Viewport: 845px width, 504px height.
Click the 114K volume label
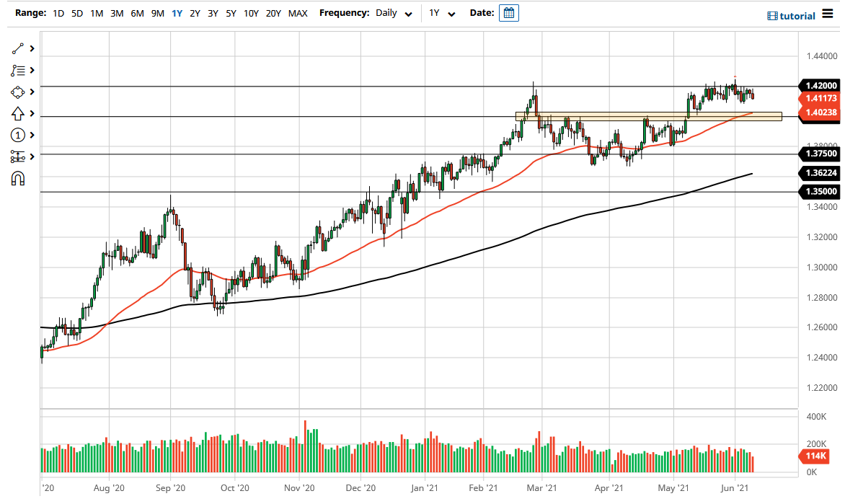coord(815,456)
